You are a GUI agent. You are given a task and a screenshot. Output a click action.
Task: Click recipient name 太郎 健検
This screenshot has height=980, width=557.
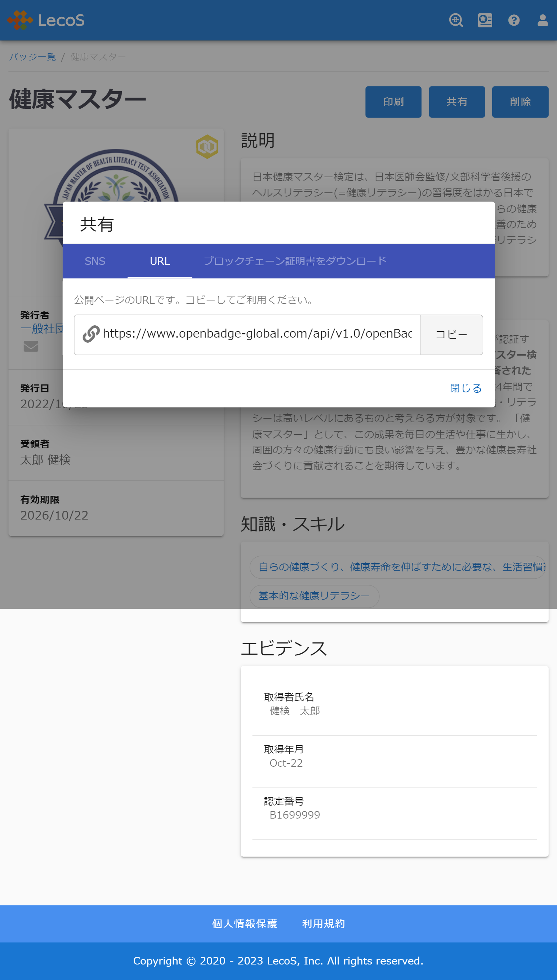(45, 459)
